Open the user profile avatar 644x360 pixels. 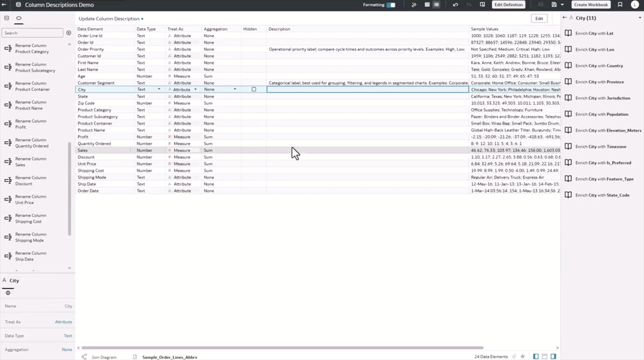[634, 5]
